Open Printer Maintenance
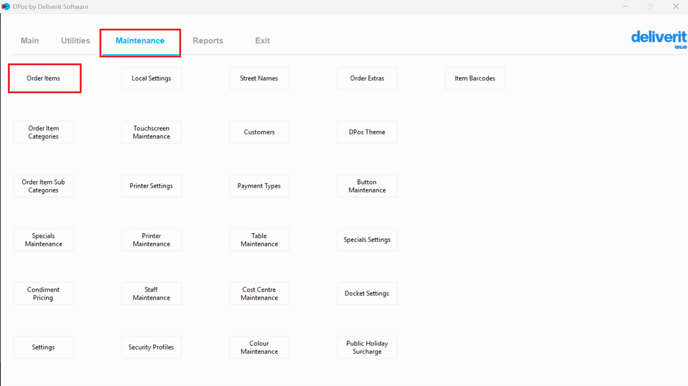This screenshot has height=386, width=688. click(151, 239)
